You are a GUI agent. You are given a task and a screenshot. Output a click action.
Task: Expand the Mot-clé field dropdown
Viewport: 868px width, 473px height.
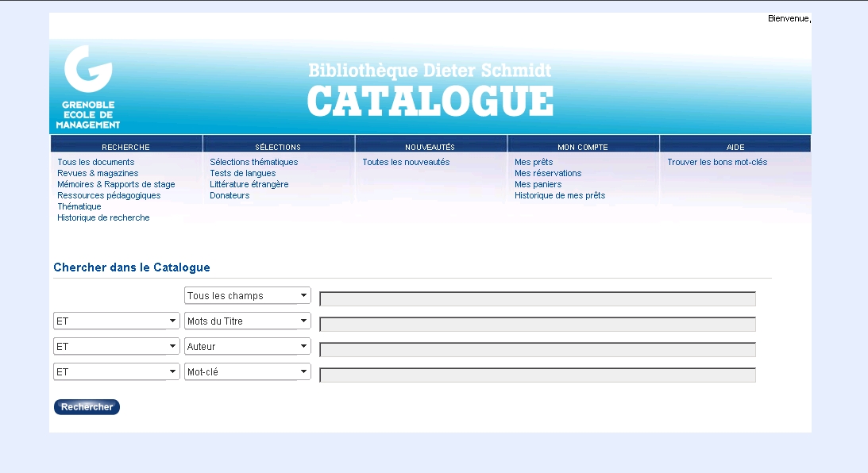[248, 371]
